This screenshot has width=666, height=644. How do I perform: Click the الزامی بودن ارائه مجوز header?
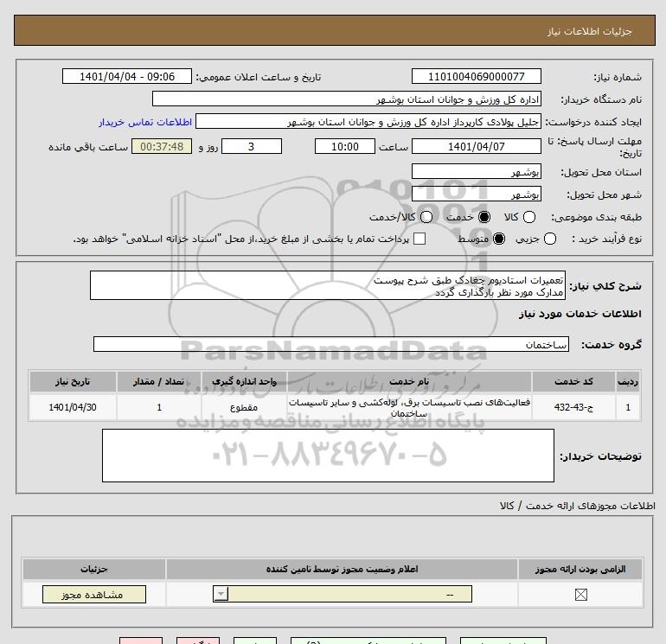[580, 569]
